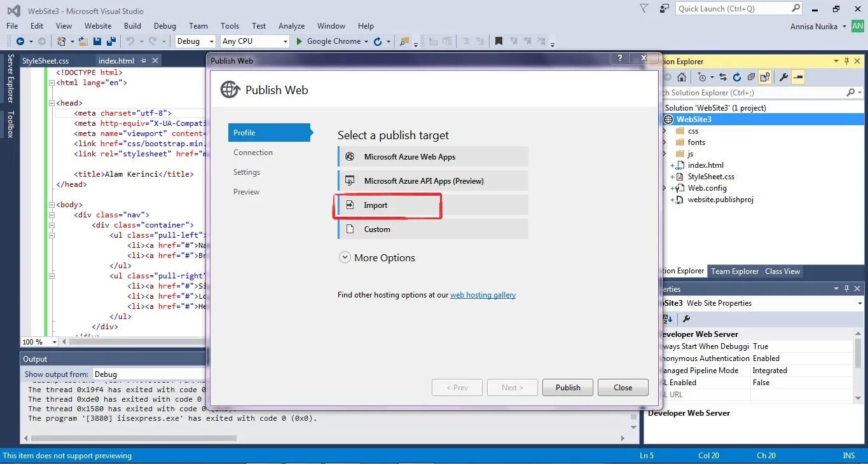Open the Any CPU platform dropdown
868x464 pixels.
point(254,41)
